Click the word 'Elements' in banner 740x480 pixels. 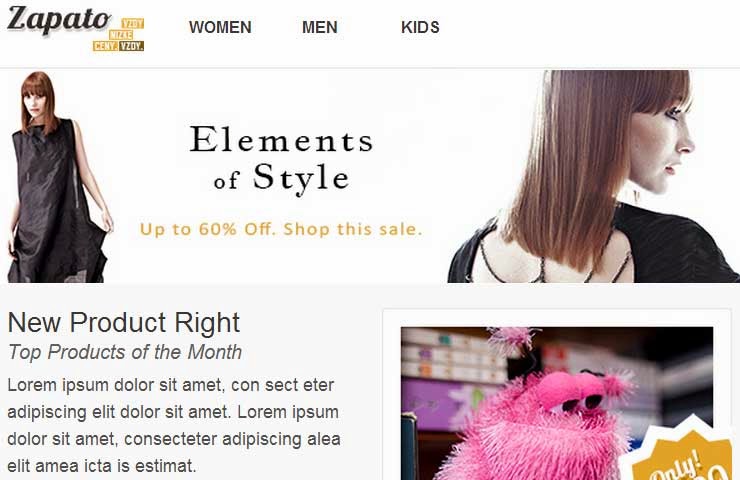coord(281,140)
